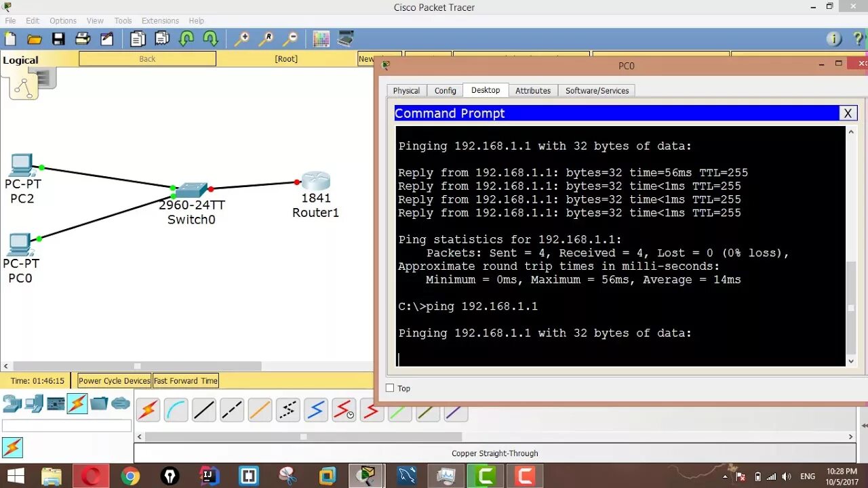The height and width of the screenshot is (488, 868).
Task: Open the Options menu
Action: pyautogui.click(x=63, y=21)
